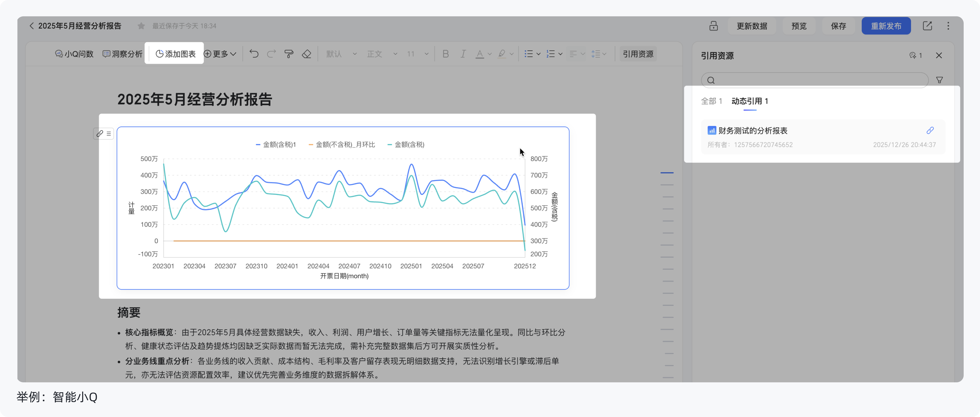
Task: Open the font size dropdown showing 11
Action: 416,54
